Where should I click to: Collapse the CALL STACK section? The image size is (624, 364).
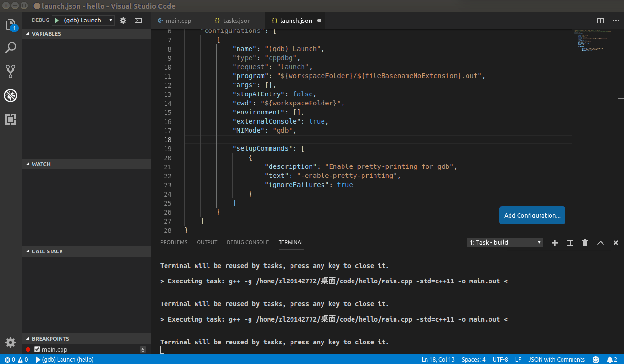47,251
